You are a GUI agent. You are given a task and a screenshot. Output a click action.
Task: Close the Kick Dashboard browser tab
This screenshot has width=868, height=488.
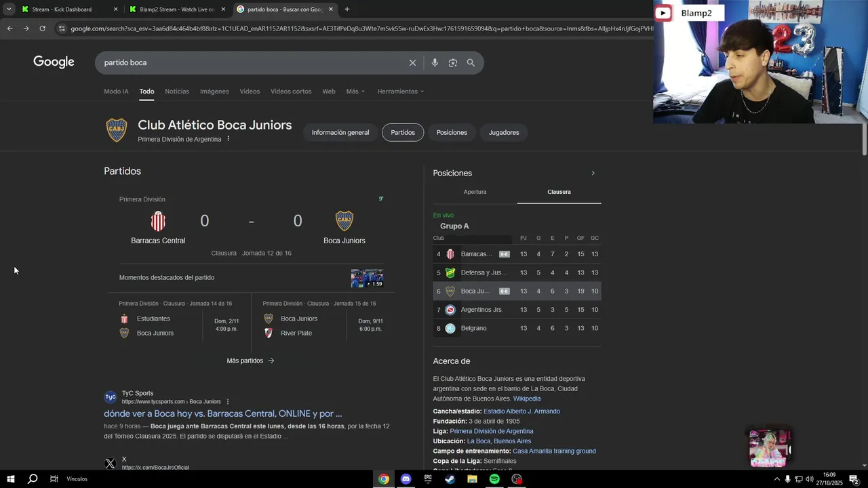pyautogui.click(x=115, y=9)
